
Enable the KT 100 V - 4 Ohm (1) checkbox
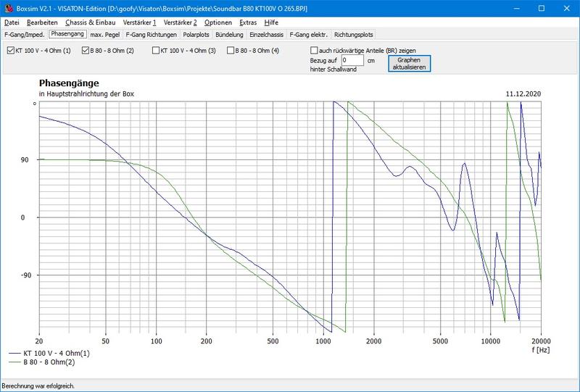(10, 51)
